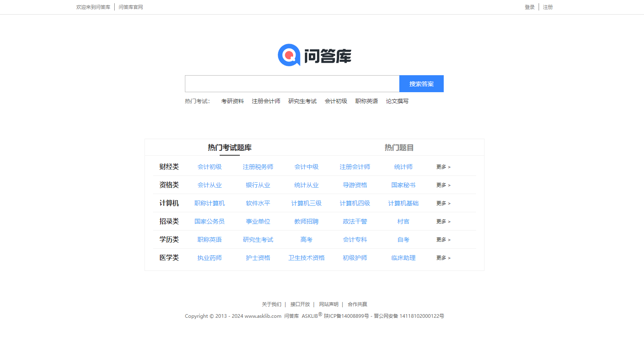Switch to the 热门考试题库 tab
Screen dimensions: 644x338
(x=230, y=148)
